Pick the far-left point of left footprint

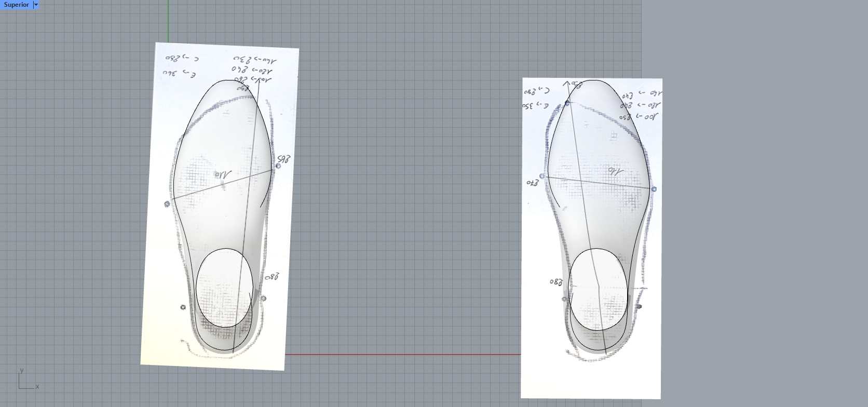pyautogui.click(x=167, y=204)
